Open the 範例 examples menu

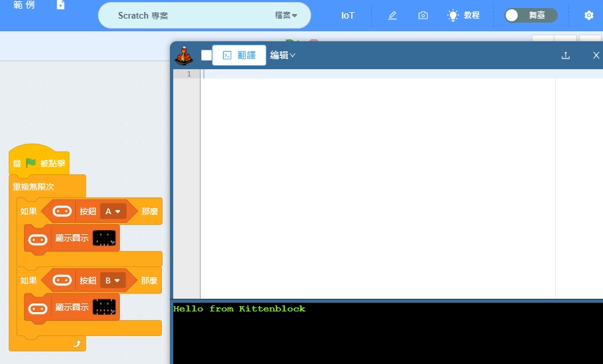point(23,5)
